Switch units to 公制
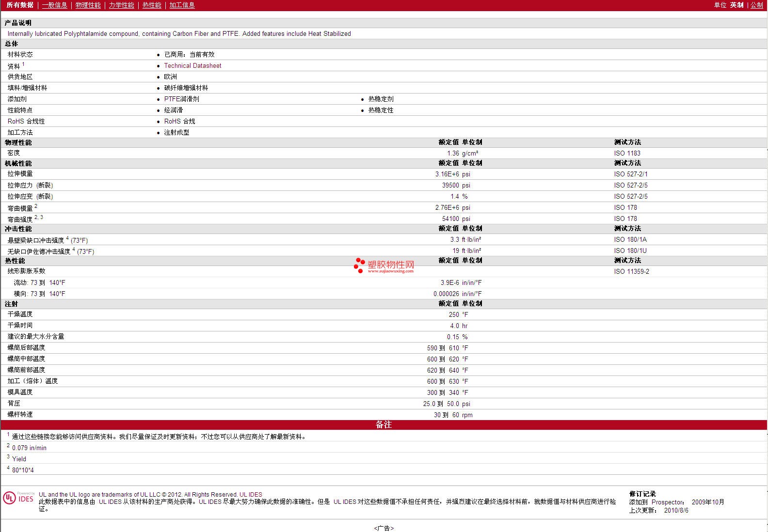The image size is (768, 532). coord(756,5)
